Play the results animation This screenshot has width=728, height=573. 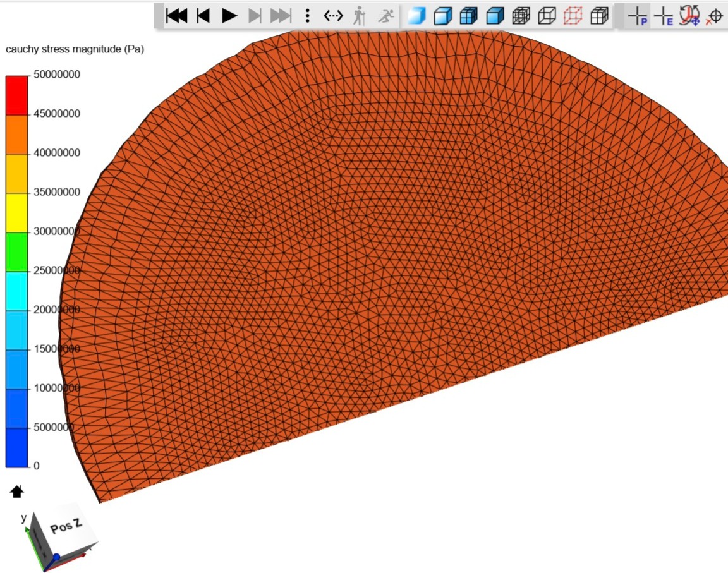tap(229, 16)
